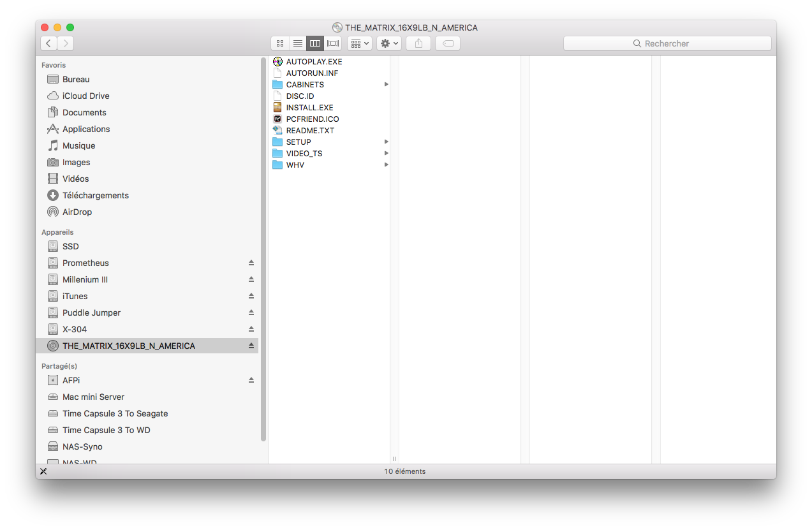
Task: Click the sidebar vertical scrollbar
Action: coord(263,249)
